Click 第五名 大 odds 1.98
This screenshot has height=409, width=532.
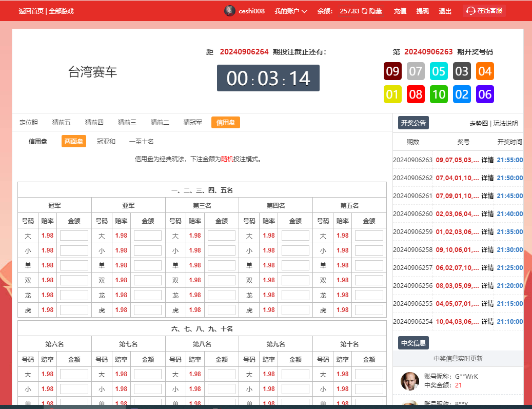click(x=343, y=235)
